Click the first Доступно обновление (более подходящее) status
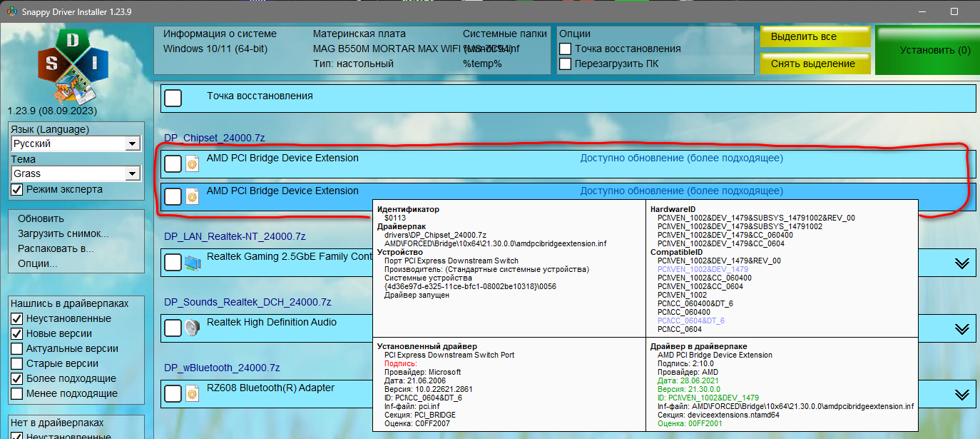Viewport: 980px width, 439px height. pyautogui.click(x=681, y=158)
